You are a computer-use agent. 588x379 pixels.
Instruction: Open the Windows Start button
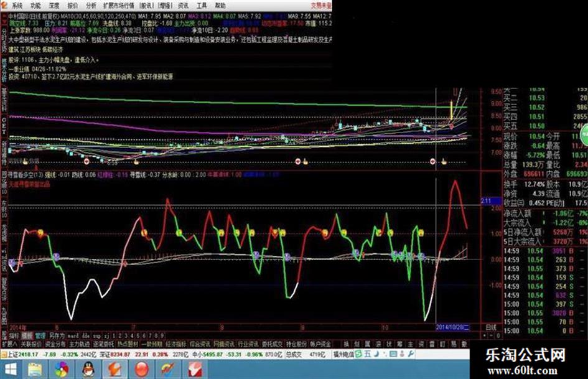click(x=11, y=370)
